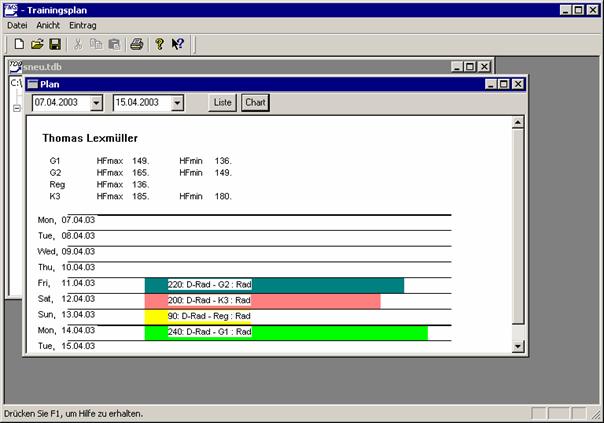Click the date row Tue, 15.04.03

coord(66,346)
